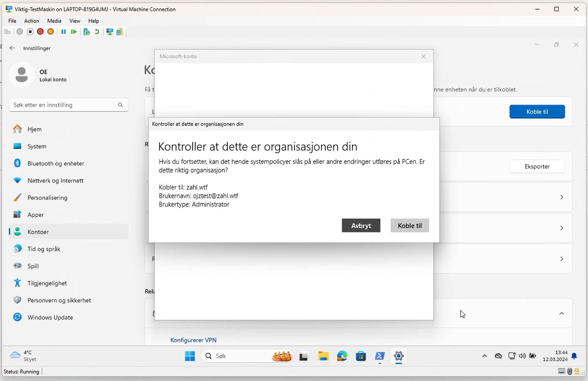
Task: Open PowerShell from taskbar
Action: (380, 356)
